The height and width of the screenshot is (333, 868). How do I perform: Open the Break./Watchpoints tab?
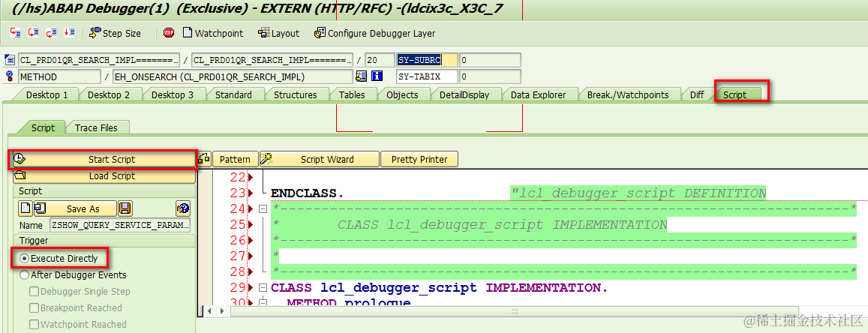point(628,94)
